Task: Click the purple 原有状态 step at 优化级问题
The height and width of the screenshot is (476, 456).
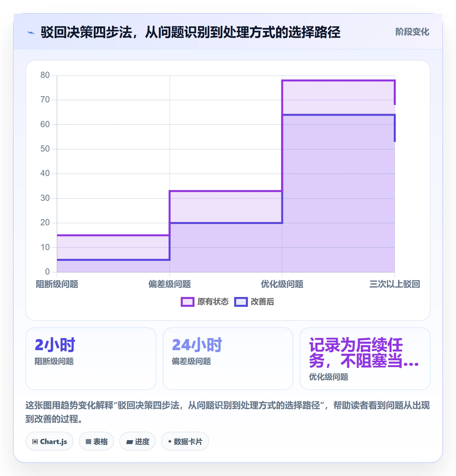Action: click(x=338, y=81)
